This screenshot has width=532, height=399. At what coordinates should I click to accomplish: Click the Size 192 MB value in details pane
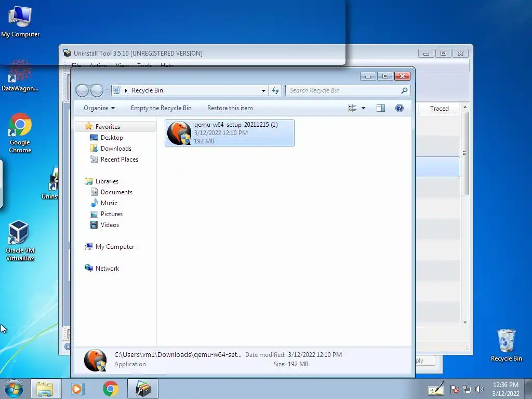[x=298, y=364]
